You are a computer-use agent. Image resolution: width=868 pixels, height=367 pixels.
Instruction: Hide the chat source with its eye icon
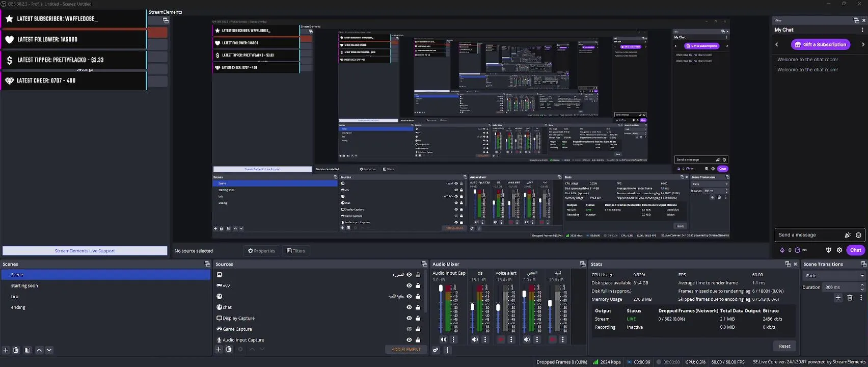coord(409,307)
